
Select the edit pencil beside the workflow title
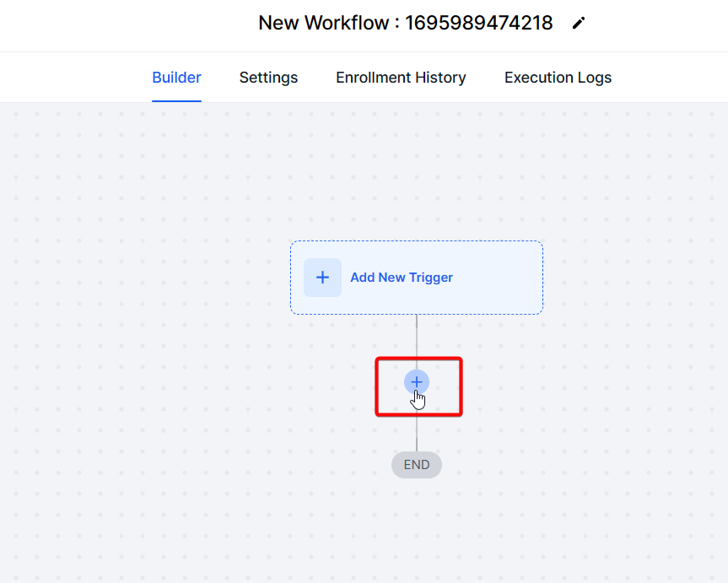pyautogui.click(x=579, y=23)
